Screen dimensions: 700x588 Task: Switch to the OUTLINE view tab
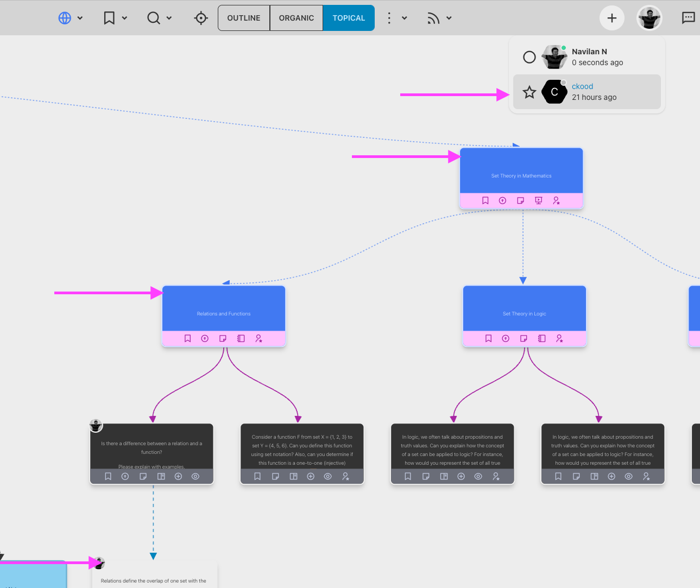coord(244,18)
